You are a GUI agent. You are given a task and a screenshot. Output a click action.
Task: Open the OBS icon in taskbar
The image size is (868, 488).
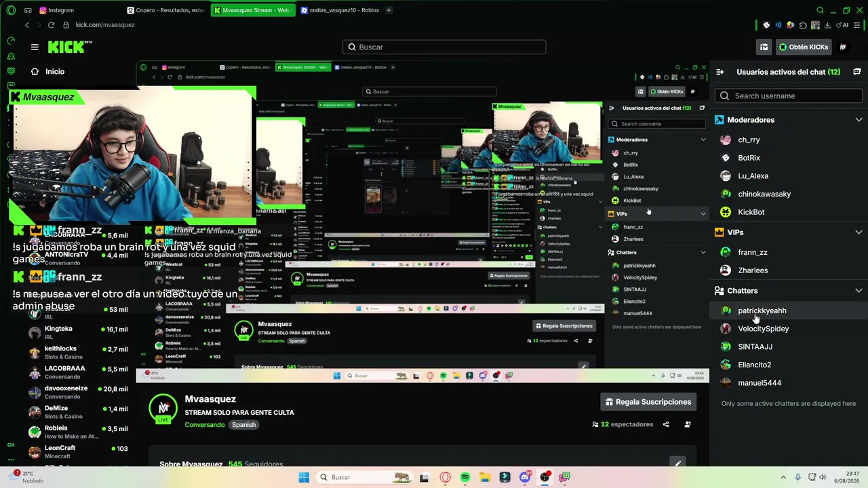545,477
